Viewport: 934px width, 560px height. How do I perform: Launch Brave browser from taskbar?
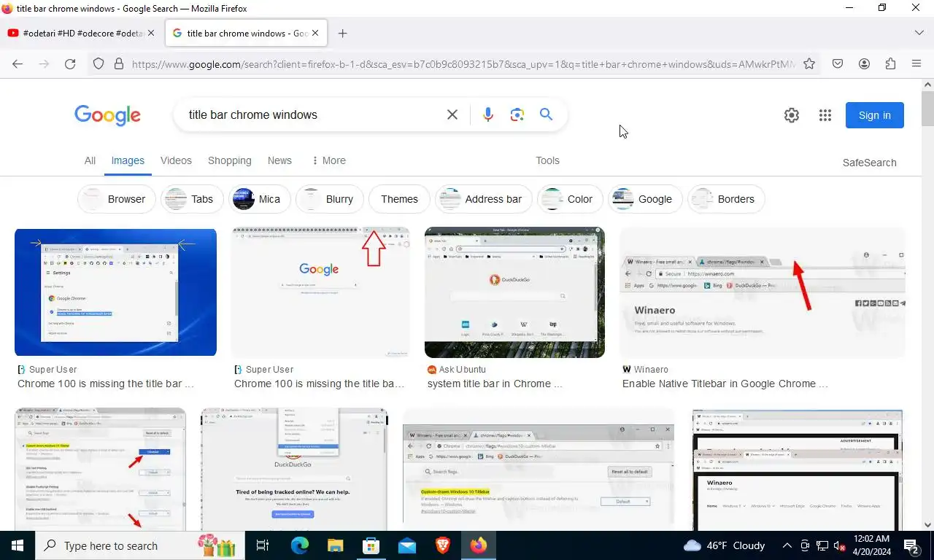(x=442, y=545)
